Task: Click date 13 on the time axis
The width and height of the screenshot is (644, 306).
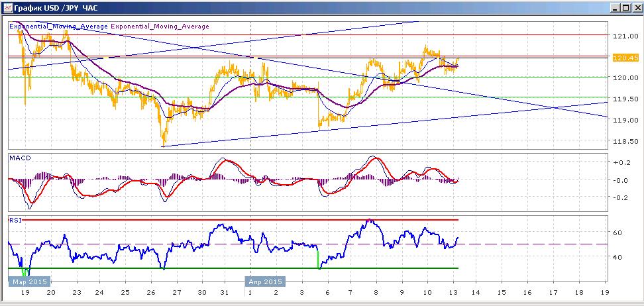Action: pos(453,292)
